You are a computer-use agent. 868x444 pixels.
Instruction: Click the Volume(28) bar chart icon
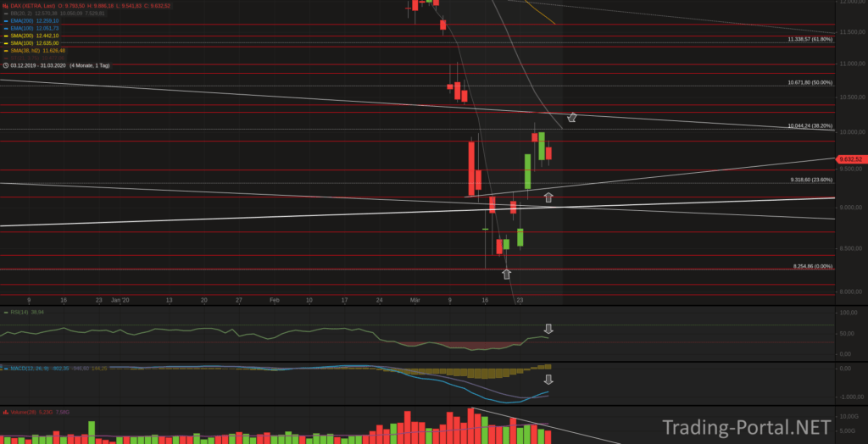tap(4, 412)
